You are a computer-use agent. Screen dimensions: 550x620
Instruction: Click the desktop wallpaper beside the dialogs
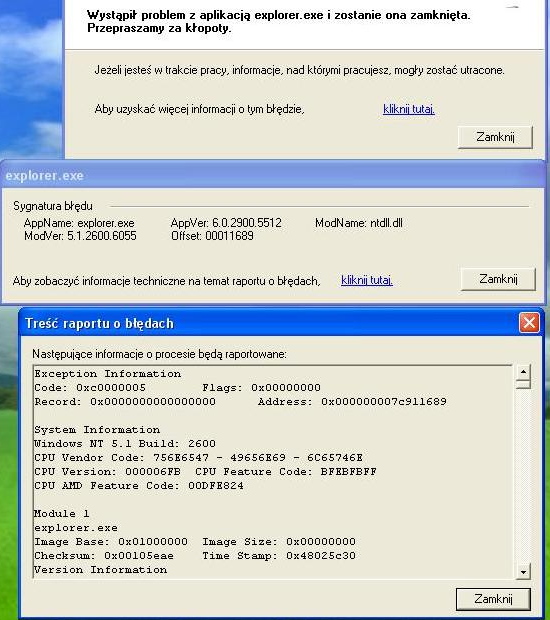(30, 79)
